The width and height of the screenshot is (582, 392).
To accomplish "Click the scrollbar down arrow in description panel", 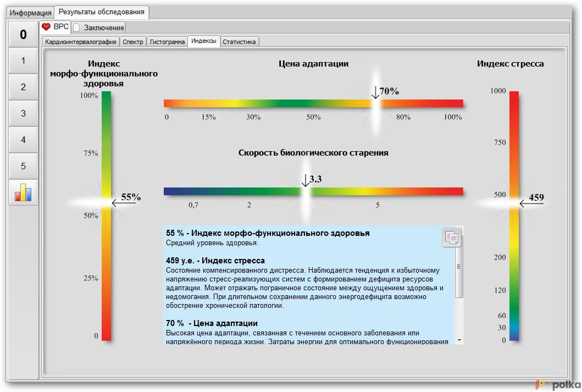I will [459, 340].
